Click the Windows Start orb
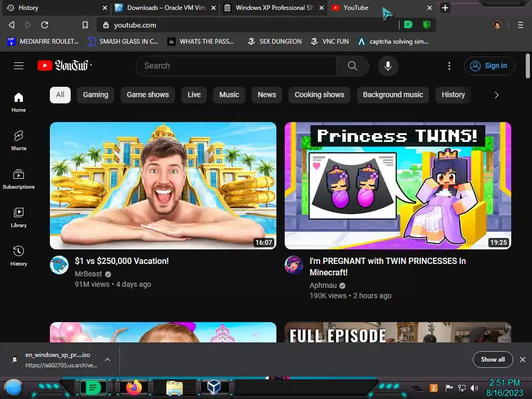The image size is (532, 399). tap(14, 388)
